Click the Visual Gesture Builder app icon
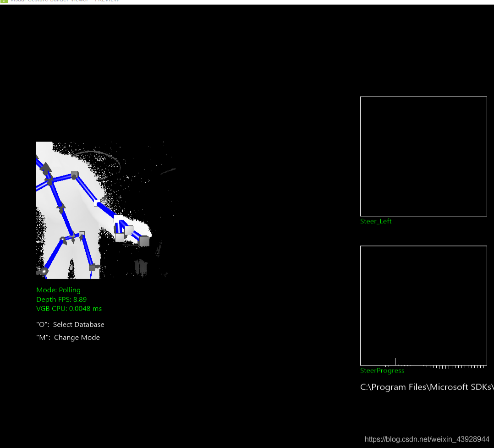This screenshot has width=494, height=448. (x=4, y=1)
